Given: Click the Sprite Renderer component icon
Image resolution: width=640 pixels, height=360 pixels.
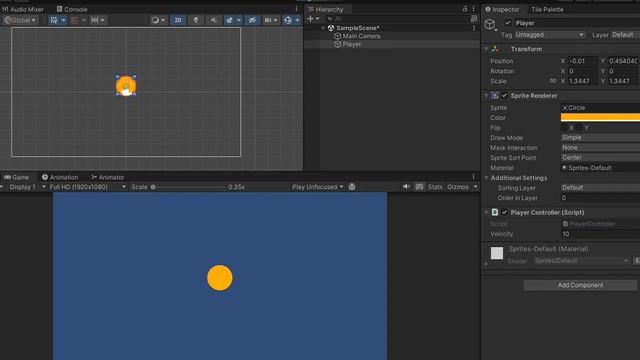Looking at the screenshot, I should point(495,96).
